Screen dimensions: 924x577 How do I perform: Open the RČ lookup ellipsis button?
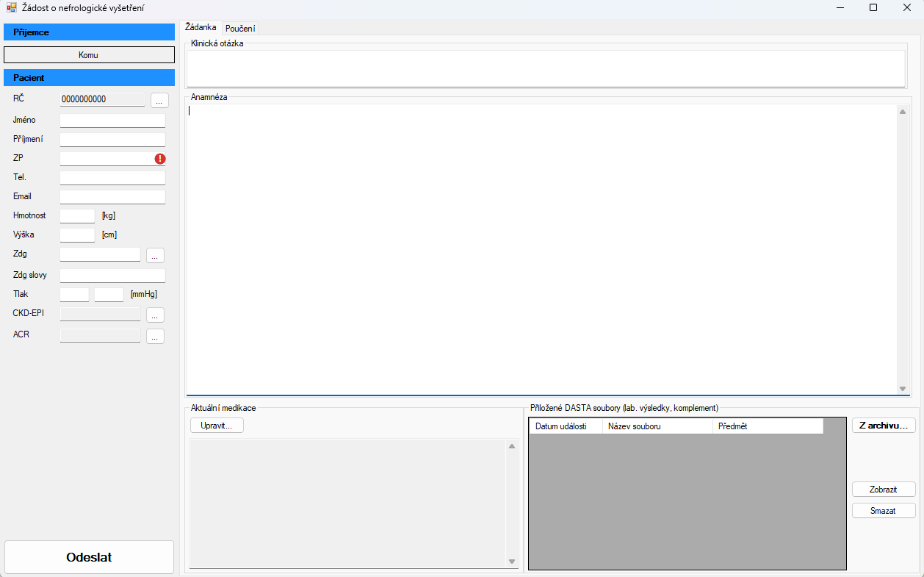(x=160, y=100)
